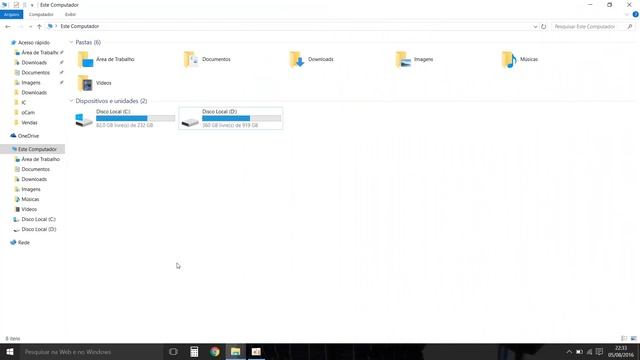Screen dimensions: 640x360
Task: Go back with the back arrow
Action: (8, 27)
